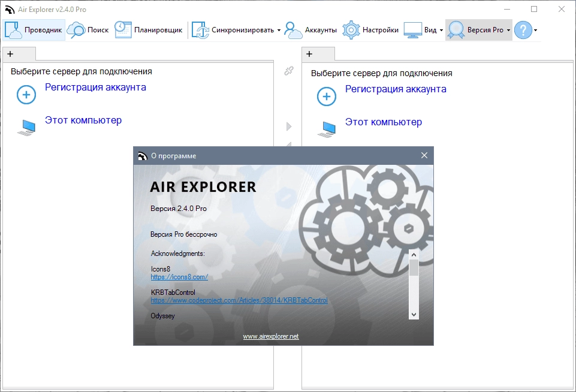Click the copy-to-right arrow between panes
The height and width of the screenshot is (392, 576).
[289, 126]
